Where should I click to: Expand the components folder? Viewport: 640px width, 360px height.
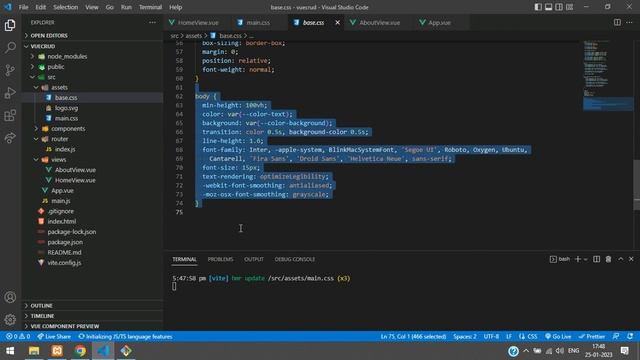pos(92,129)
